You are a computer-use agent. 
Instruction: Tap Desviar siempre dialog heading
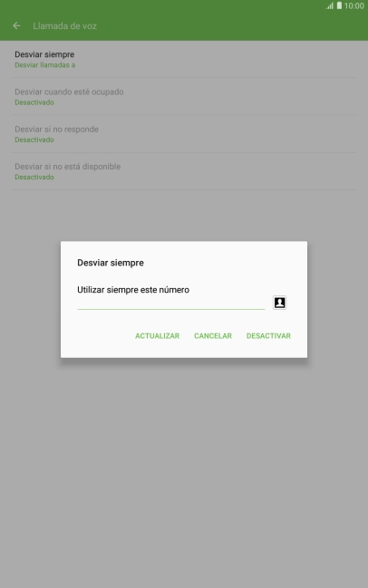point(111,263)
